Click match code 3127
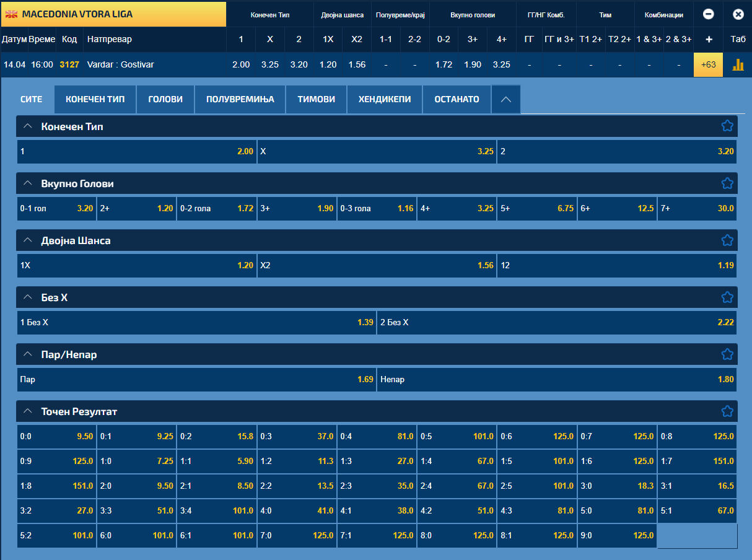Viewport: 752px width, 560px height. (69, 64)
